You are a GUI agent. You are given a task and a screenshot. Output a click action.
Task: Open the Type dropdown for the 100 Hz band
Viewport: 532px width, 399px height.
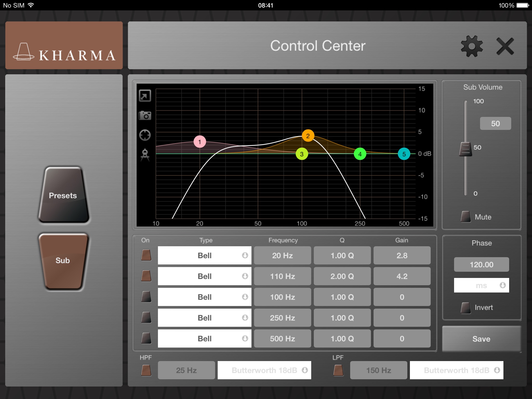coord(205,297)
